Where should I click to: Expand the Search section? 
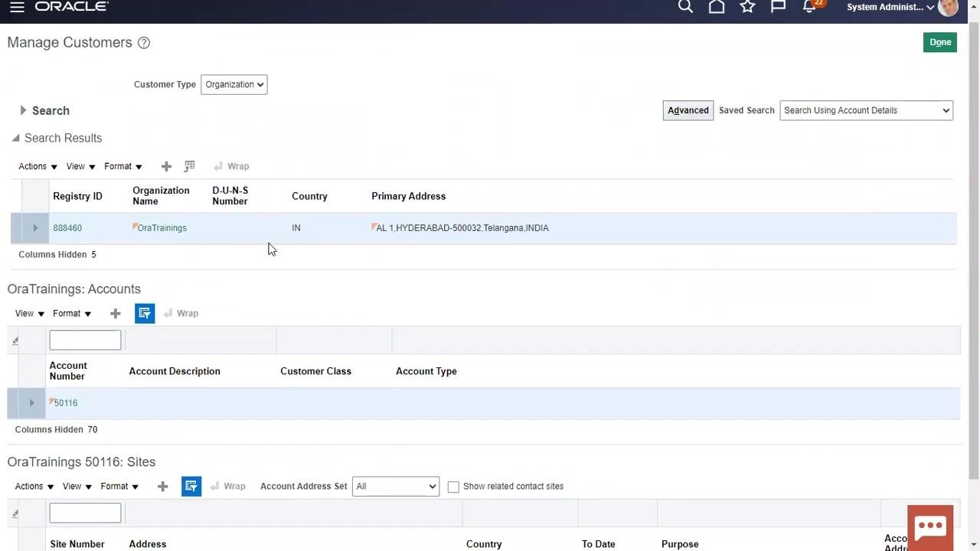coord(23,110)
